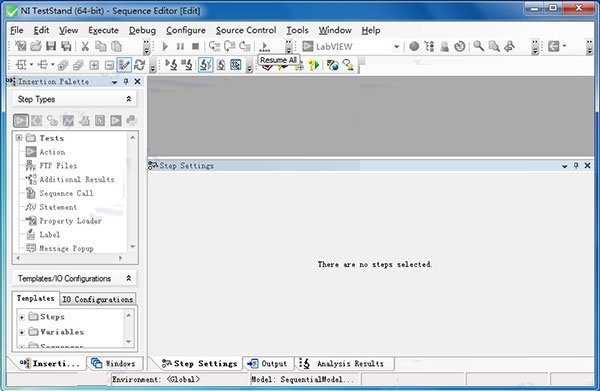Pin the Insertion Palette pane
600x391 pixels.
click(126, 81)
